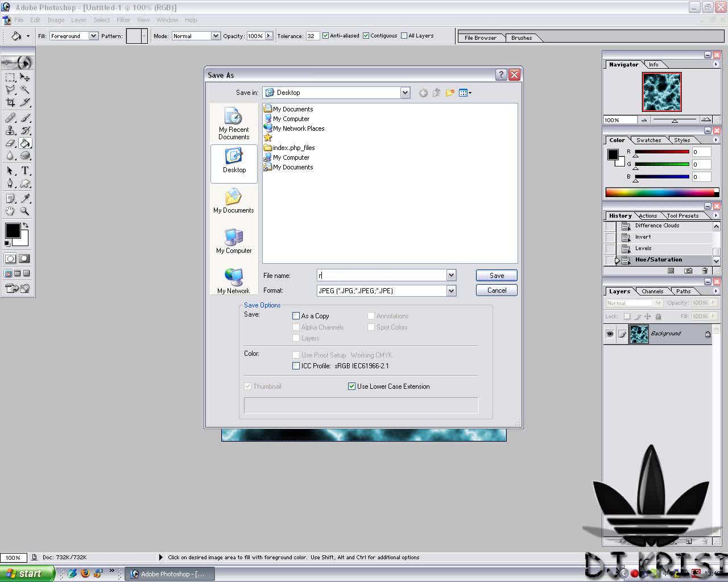Click Adobe Photoshop taskbar button

169,574
